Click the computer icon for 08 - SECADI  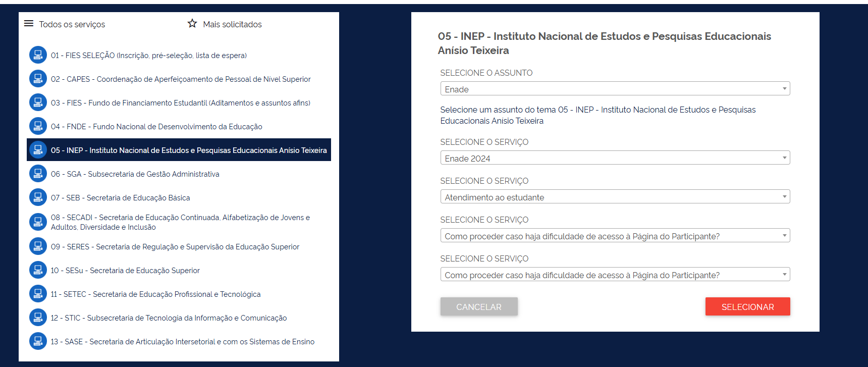point(38,222)
